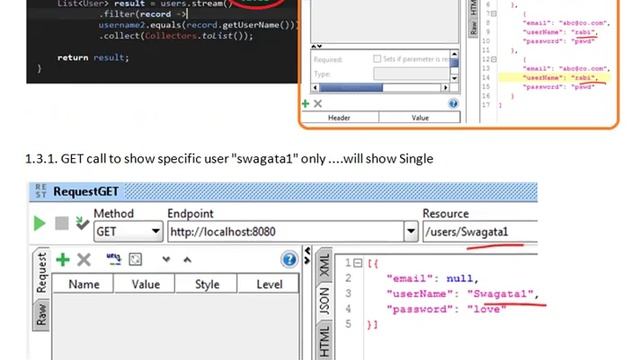Move selected parameter down with chevron
This screenshot has width=640, height=360.
click(x=166, y=259)
